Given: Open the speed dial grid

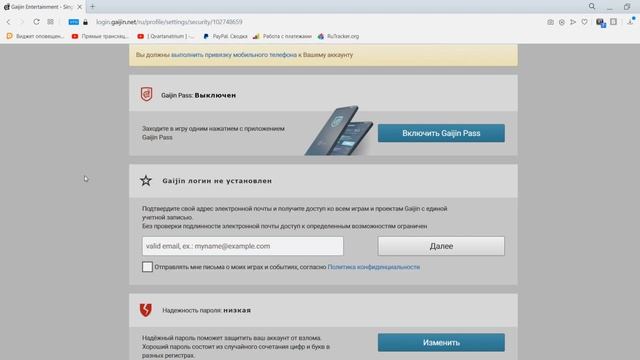Looking at the screenshot, I should pyautogui.click(x=50, y=22).
